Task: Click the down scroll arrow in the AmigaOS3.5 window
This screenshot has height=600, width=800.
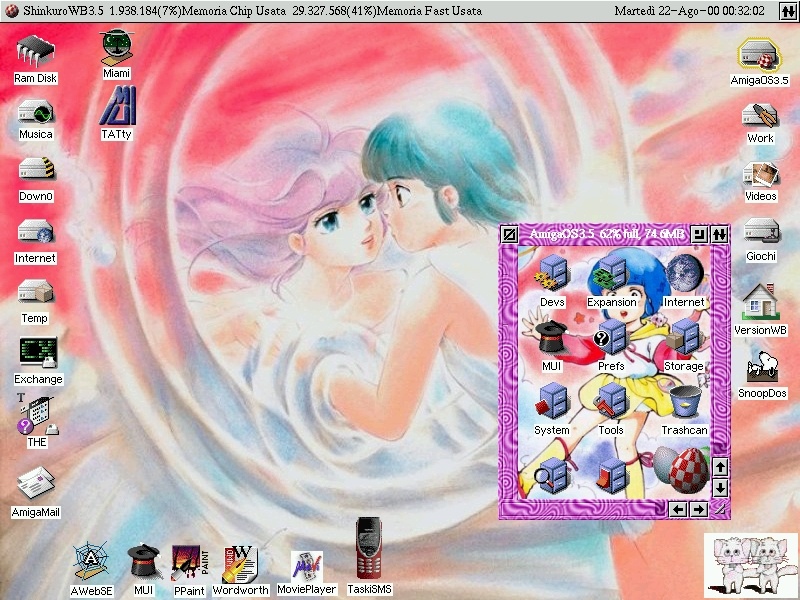Action: click(720, 488)
